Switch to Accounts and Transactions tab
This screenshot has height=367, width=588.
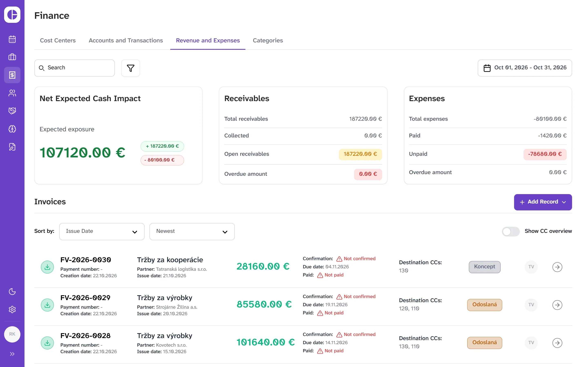pyautogui.click(x=126, y=41)
